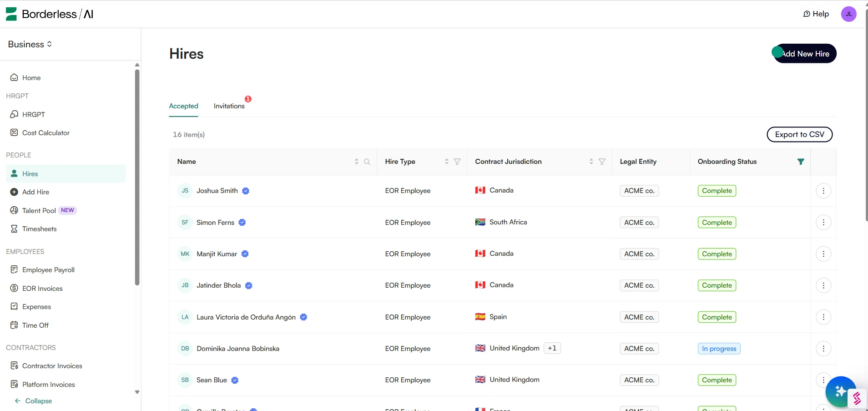Sort by Name column arrows

tap(356, 162)
